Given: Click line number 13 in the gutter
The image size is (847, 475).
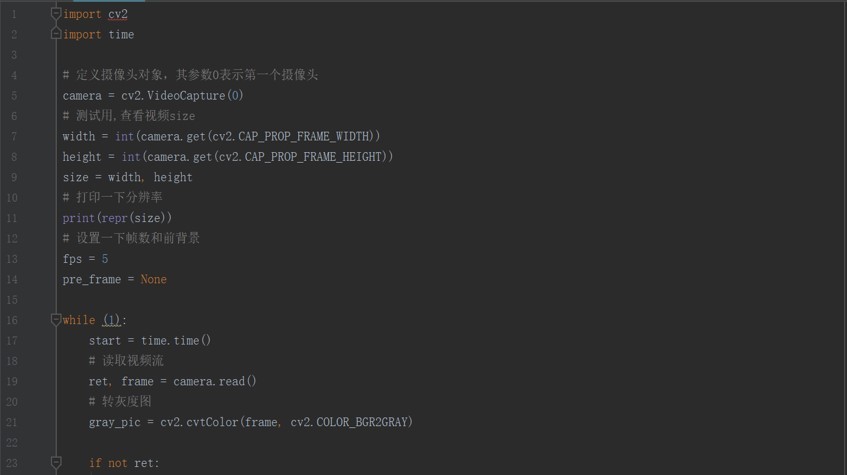Looking at the screenshot, I should pyautogui.click(x=12, y=259).
